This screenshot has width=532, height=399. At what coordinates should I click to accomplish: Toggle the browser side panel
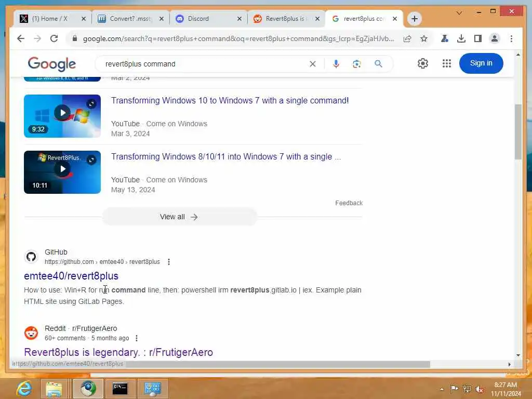pyautogui.click(x=478, y=38)
